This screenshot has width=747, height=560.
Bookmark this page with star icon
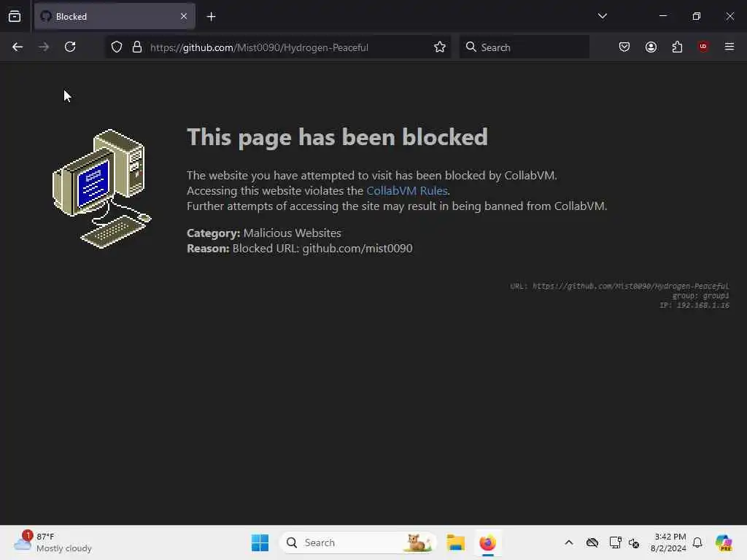pyautogui.click(x=440, y=47)
